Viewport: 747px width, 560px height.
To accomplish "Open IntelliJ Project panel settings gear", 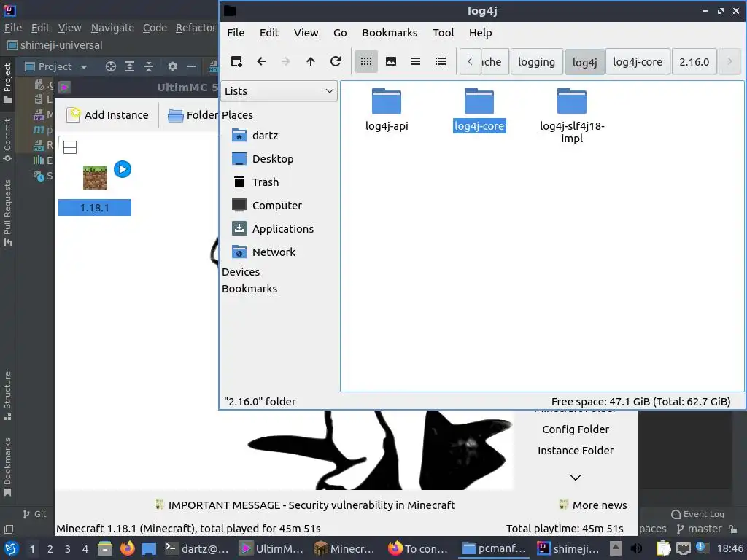I will pos(172,66).
